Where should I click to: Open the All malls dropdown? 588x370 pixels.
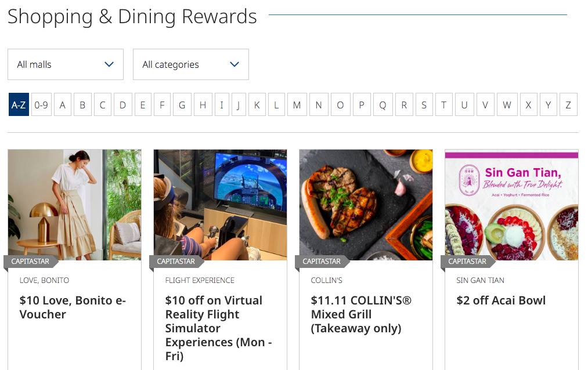tap(66, 64)
